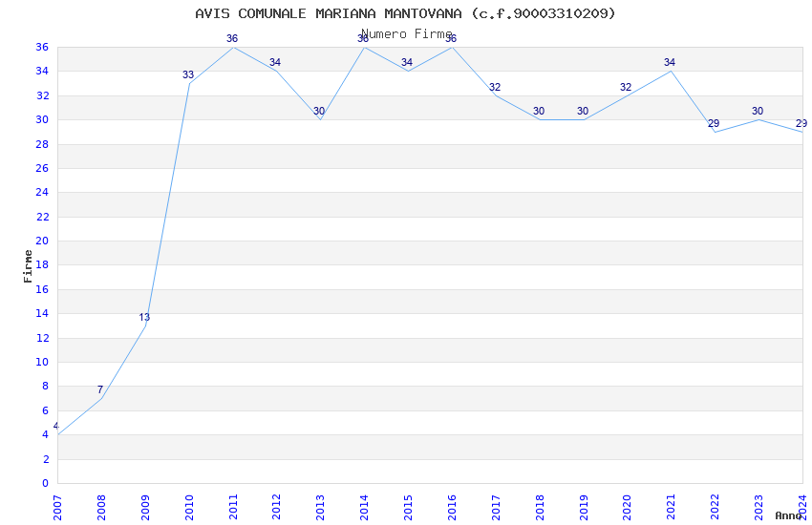Click the y-axis tick value 24
Image resolution: width=812 pixels, height=525 pixels.
[x=42, y=192]
